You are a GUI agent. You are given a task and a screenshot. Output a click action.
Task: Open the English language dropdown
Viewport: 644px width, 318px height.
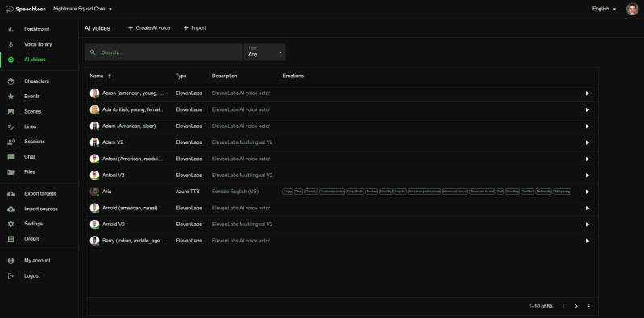point(604,9)
